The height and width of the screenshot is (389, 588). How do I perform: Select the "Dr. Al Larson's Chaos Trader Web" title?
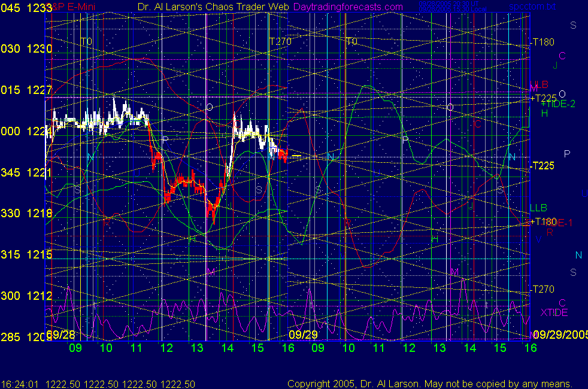(x=213, y=7)
